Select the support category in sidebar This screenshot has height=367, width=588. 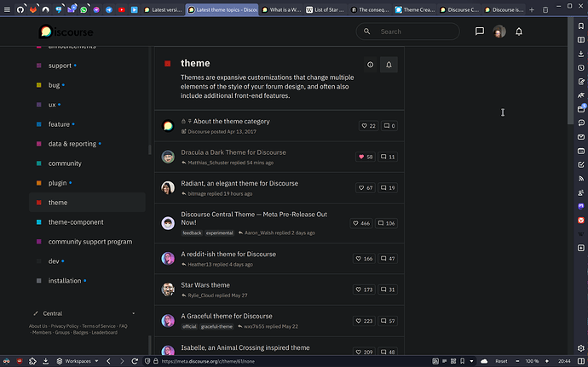coord(87,66)
